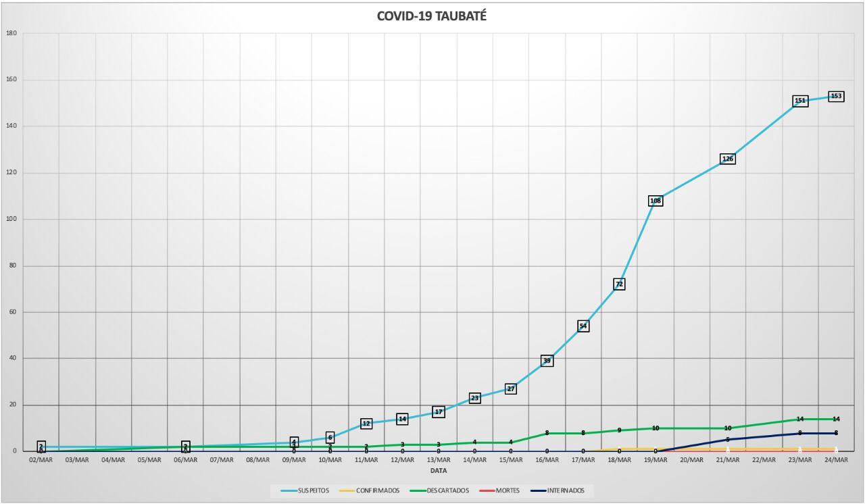The height and width of the screenshot is (504, 865).
Task: Select the 153 data label on 24/MAR
Action: tap(836, 96)
